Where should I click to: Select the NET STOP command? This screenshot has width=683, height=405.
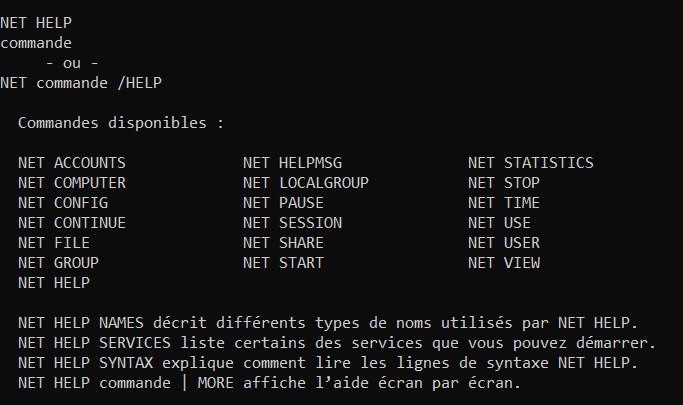[504, 183]
